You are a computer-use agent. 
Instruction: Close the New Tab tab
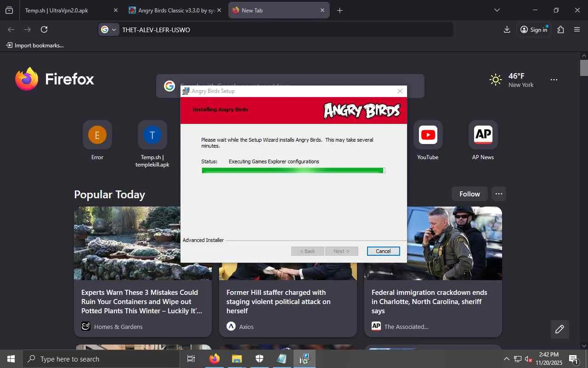click(322, 10)
